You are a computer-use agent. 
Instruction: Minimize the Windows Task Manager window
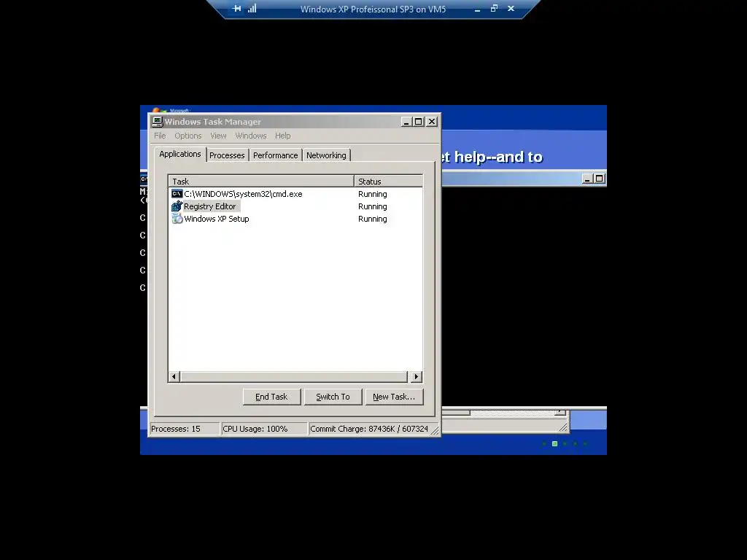pyautogui.click(x=406, y=122)
